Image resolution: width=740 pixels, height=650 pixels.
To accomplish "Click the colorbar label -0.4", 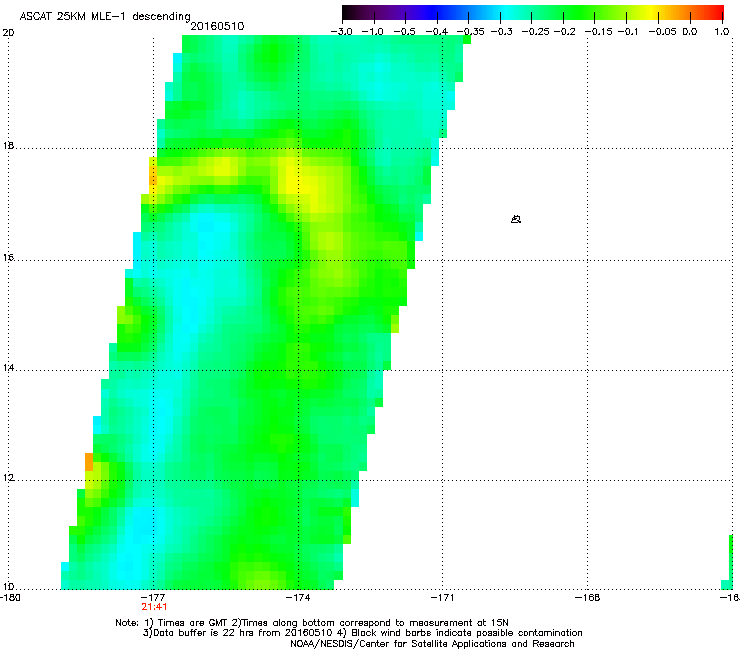I will point(437,32).
